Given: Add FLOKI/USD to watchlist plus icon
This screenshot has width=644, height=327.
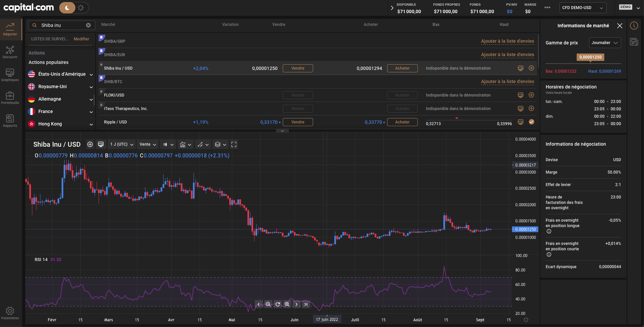Looking at the screenshot, I should (x=531, y=95).
